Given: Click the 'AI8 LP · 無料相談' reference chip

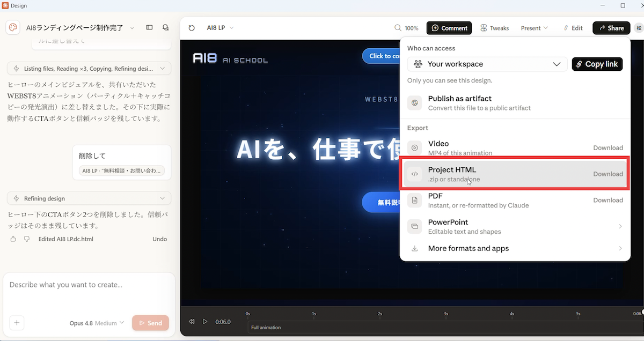Looking at the screenshot, I should tap(122, 171).
